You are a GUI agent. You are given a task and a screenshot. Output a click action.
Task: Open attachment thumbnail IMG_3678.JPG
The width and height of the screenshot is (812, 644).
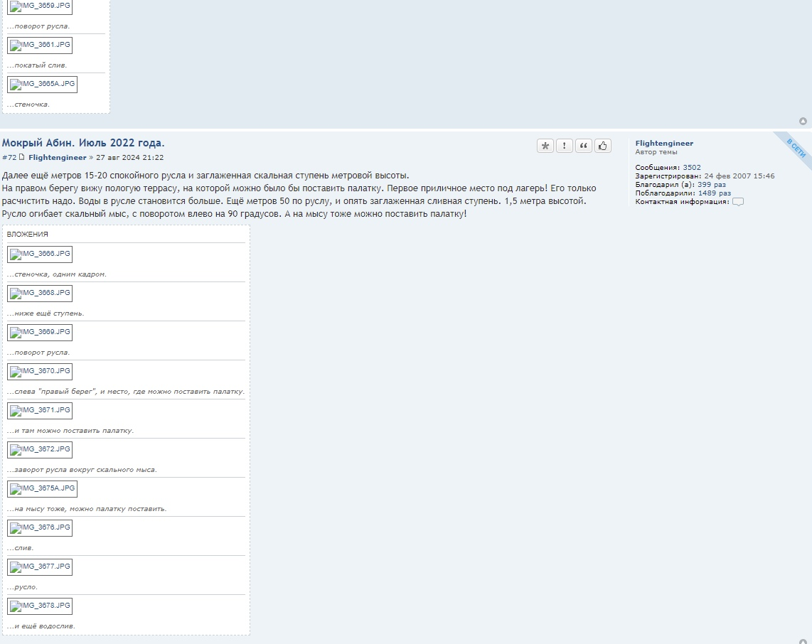click(40, 606)
